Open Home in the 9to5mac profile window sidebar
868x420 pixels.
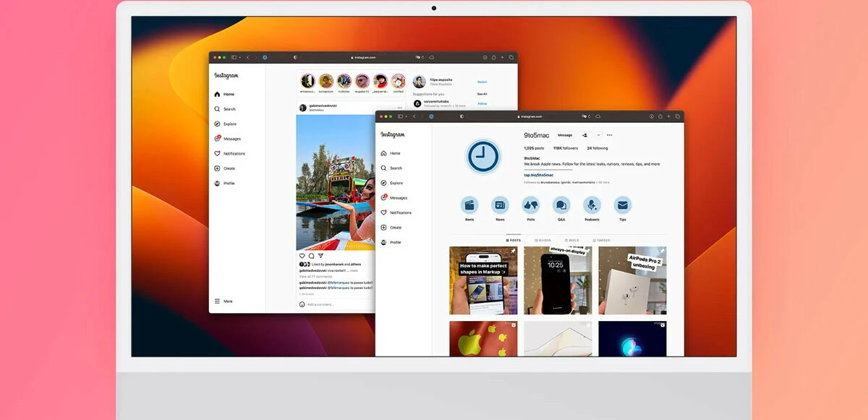click(x=391, y=153)
